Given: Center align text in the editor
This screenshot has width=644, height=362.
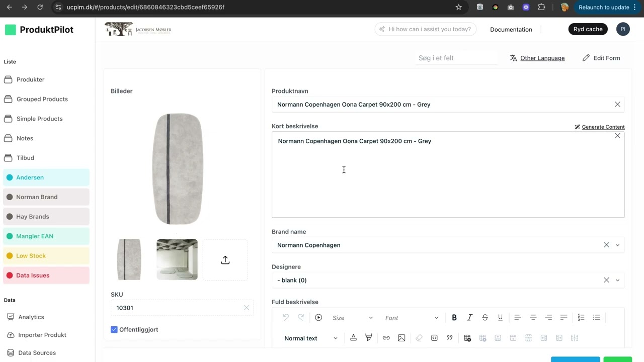Looking at the screenshot, I should 533,318.
